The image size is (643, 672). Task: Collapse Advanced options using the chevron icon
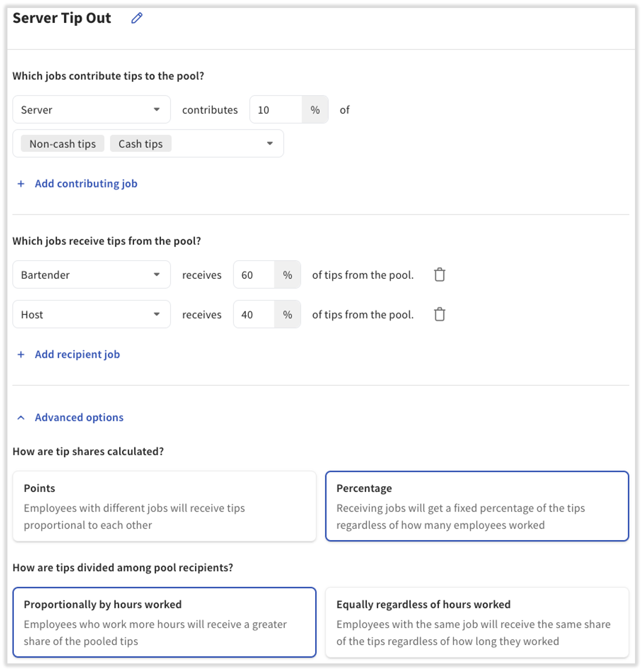(21, 417)
